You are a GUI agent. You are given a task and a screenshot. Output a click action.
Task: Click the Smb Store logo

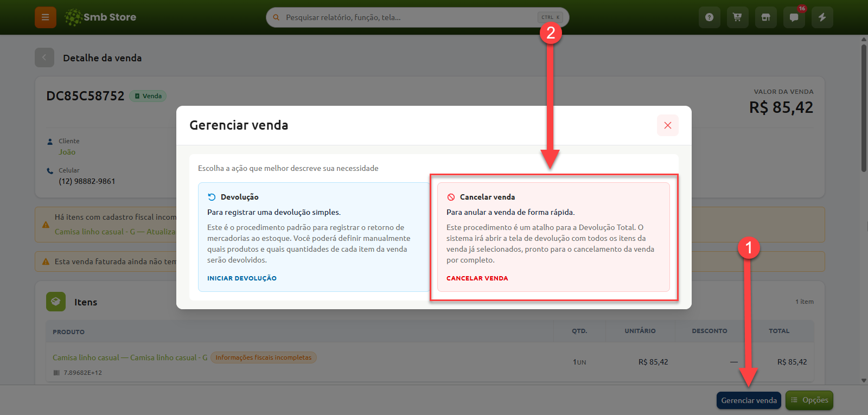click(100, 17)
